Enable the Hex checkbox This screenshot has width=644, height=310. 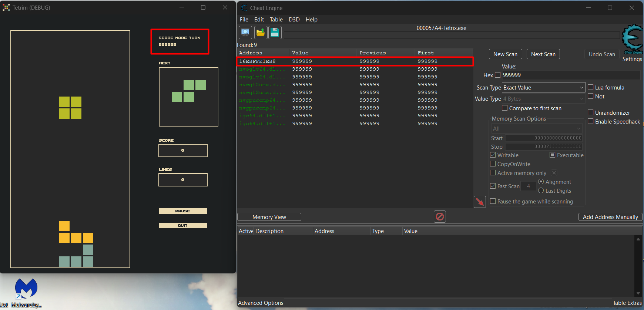497,75
